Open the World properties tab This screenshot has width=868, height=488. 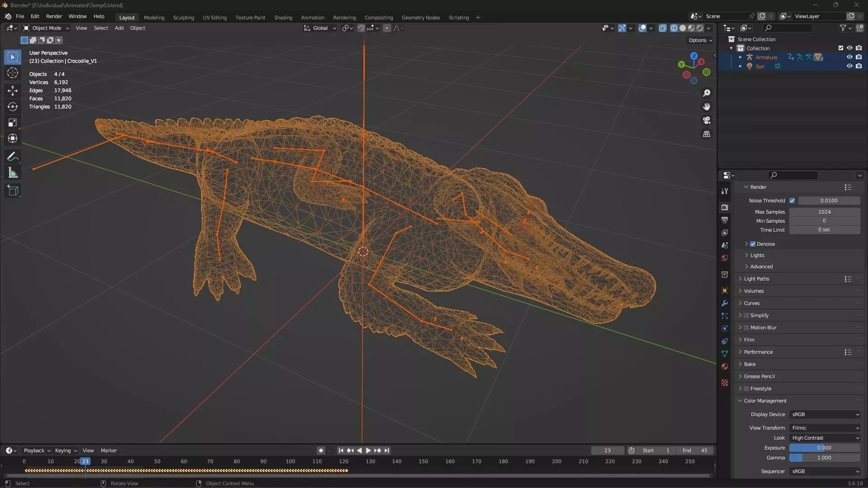pos(725,258)
